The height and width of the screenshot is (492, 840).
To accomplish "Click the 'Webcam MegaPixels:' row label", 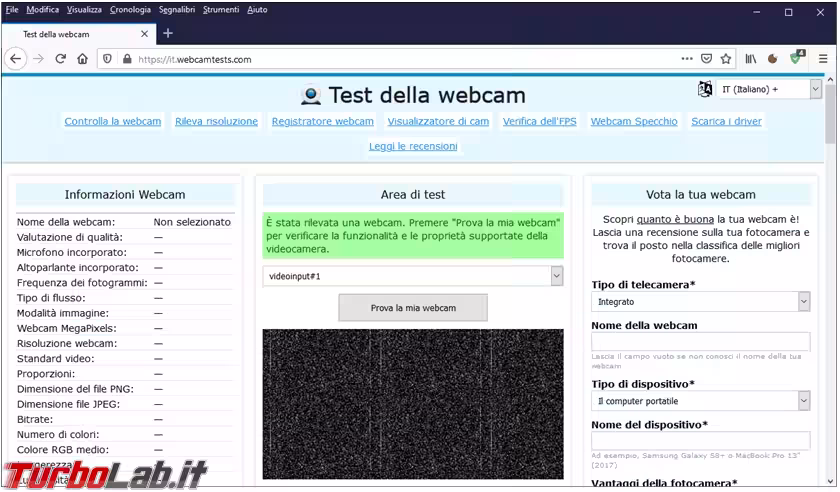I will pyautogui.click(x=66, y=329).
